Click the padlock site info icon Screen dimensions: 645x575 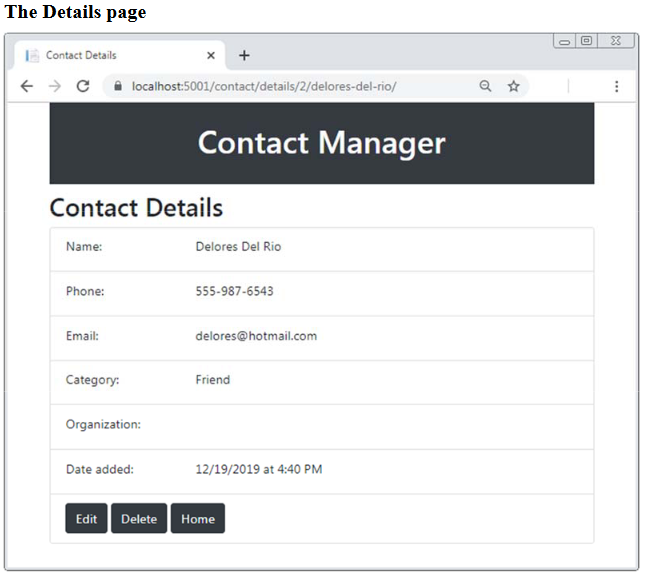click(118, 86)
